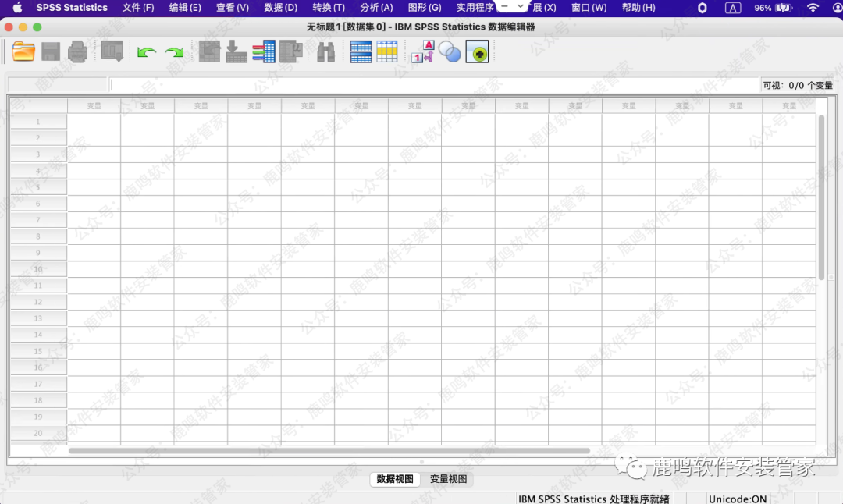Click the Select cases yellow table icon

tap(387, 52)
